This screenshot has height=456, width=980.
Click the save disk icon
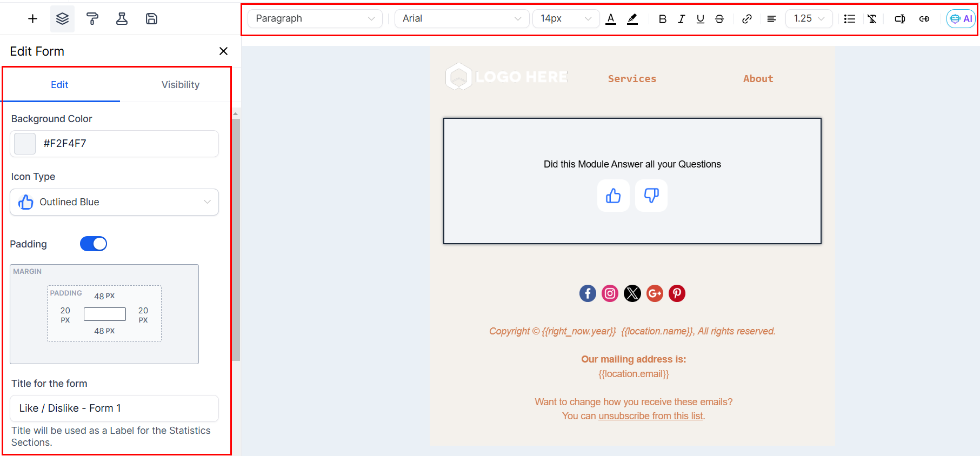[151, 19]
